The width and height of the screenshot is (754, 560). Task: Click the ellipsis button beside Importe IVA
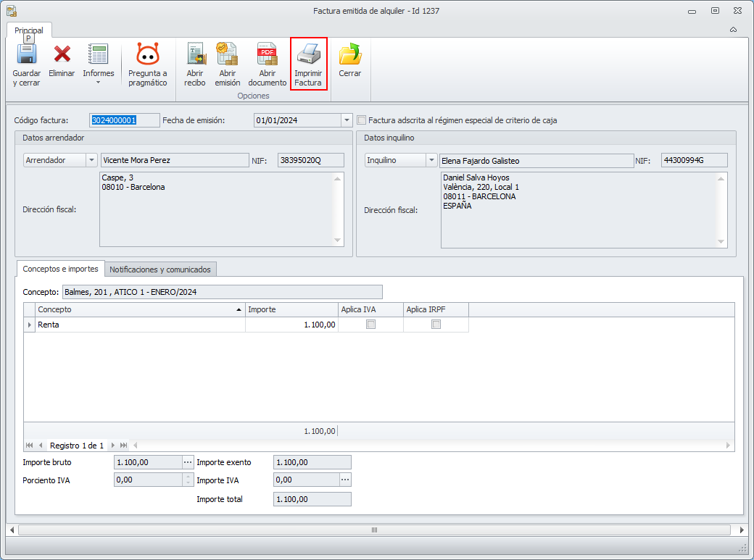pyautogui.click(x=345, y=480)
